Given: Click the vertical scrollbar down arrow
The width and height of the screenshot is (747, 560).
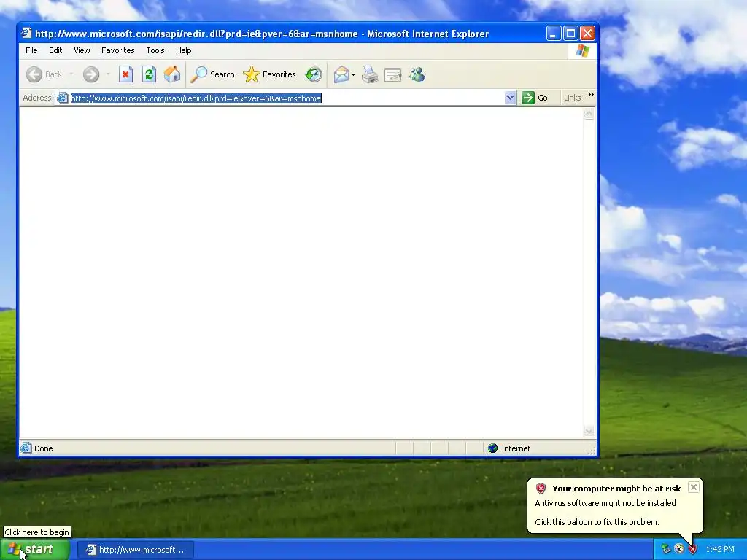Looking at the screenshot, I should [x=589, y=432].
